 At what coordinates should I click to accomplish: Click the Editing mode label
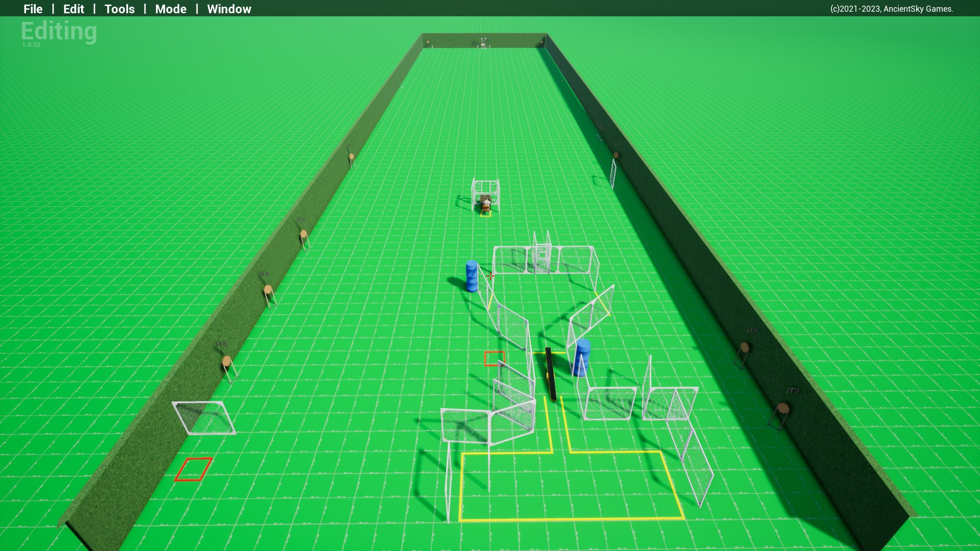pyautogui.click(x=59, y=31)
